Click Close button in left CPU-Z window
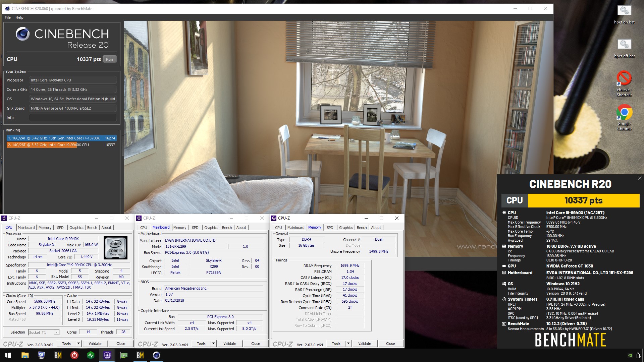The width and height of the screenshot is (644, 362). 121,344
